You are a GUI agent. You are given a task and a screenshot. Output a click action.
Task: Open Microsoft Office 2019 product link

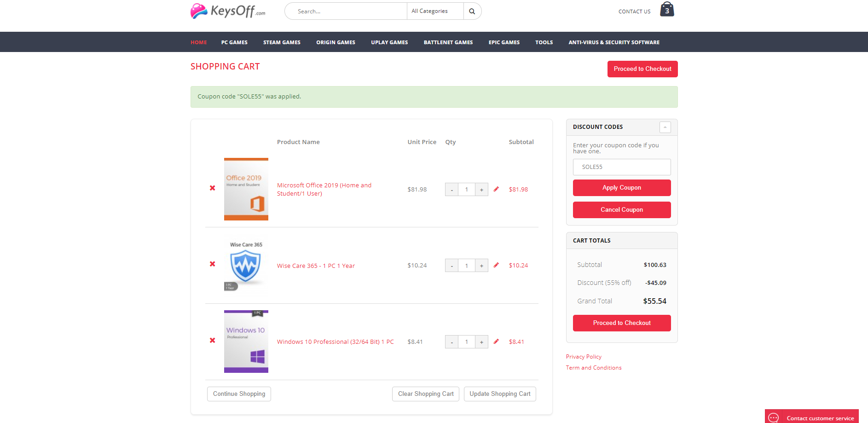(x=324, y=189)
